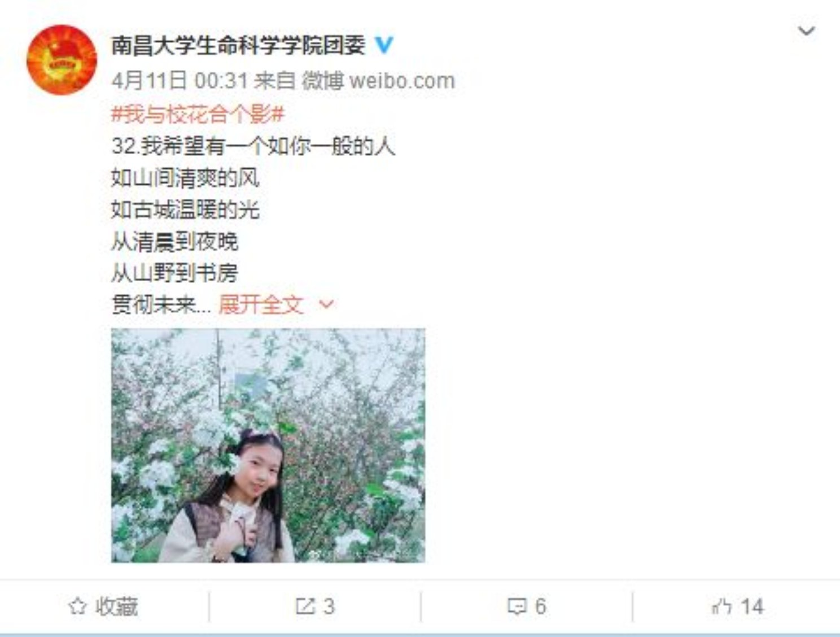Click the repost count 3
The height and width of the screenshot is (637, 840).
pyautogui.click(x=329, y=607)
